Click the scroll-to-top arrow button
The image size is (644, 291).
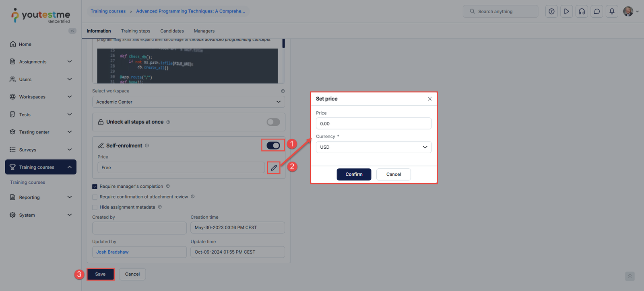coord(630,276)
